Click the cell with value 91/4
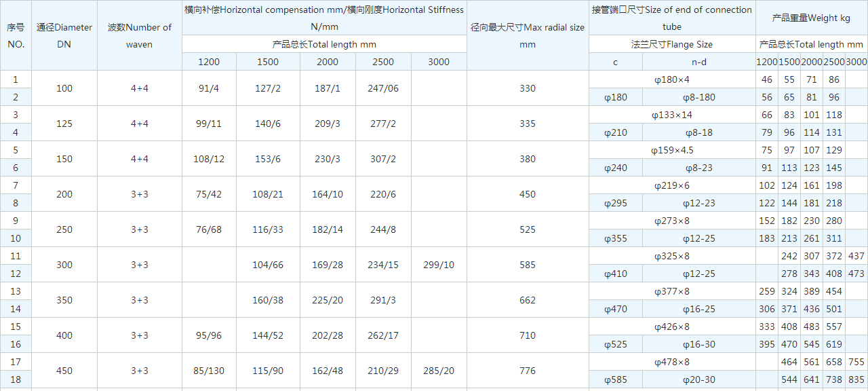868x391 pixels. 209,88
